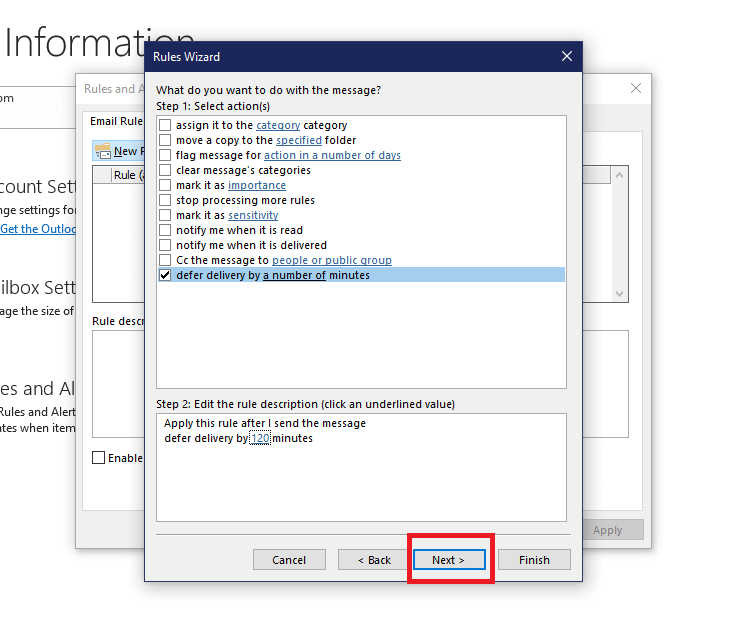The width and height of the screenshot is (729, 627).
Task: Go back with the '< Back' button
Action: (374, 560)
